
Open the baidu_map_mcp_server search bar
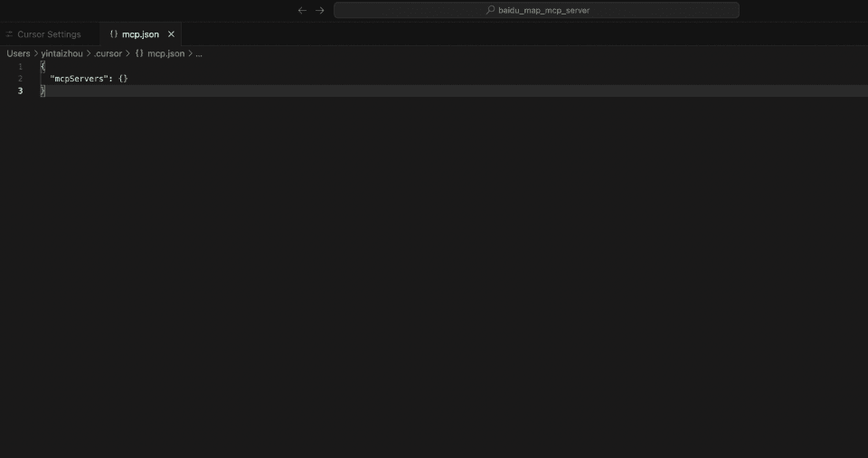pos(536,10)
